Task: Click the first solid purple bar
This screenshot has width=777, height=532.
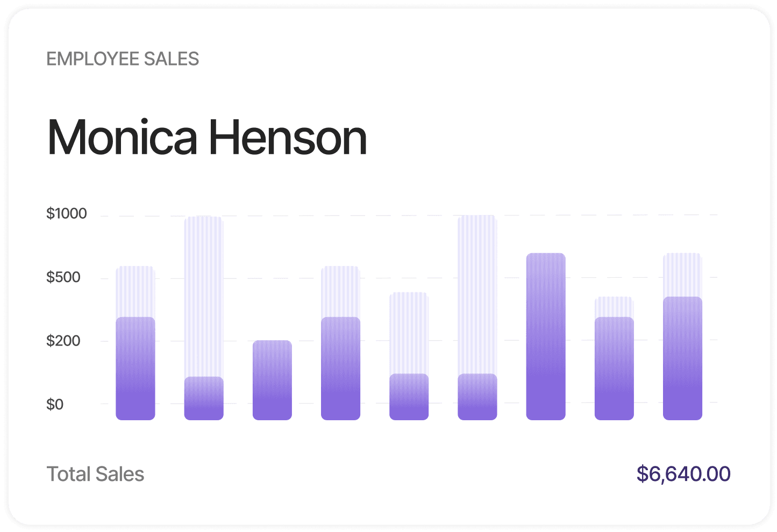Action: coord(136,369)
